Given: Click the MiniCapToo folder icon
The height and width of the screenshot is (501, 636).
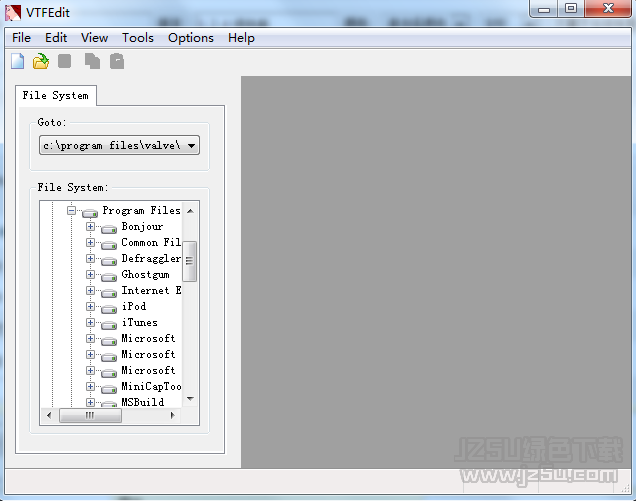Looking at the screenshot, I should [x=109, y=389].
